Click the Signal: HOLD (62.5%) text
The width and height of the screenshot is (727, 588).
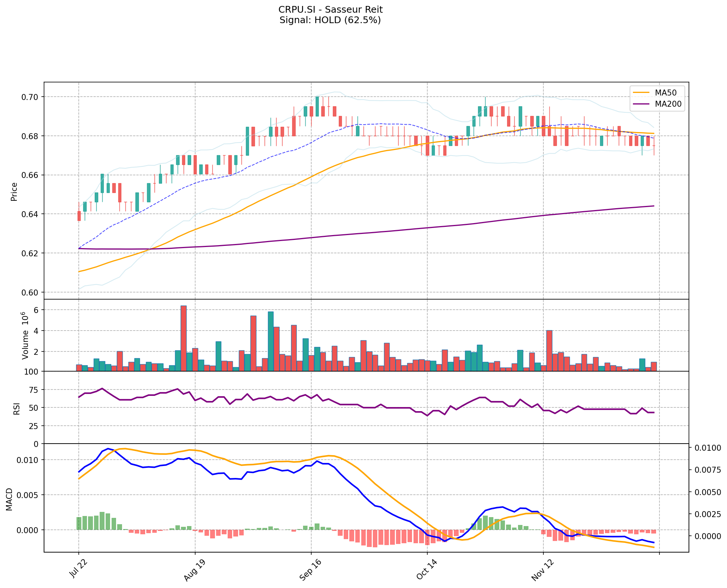[330, 20]
